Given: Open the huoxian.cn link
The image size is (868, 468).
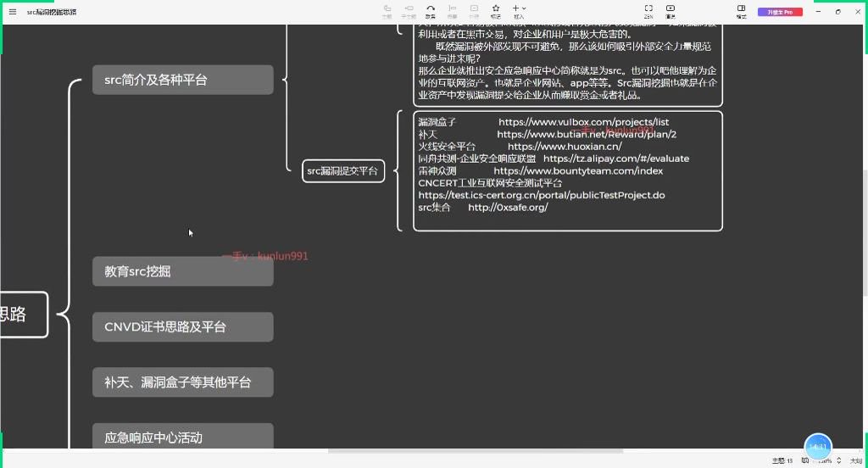Looking at the screenshot, I should [x=565, y=146].
